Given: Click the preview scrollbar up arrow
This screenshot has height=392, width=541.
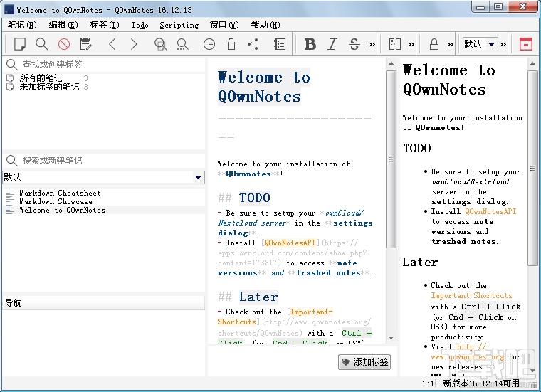Looking at the screenshot, I should pyautogui.click(x=532, y=63).
